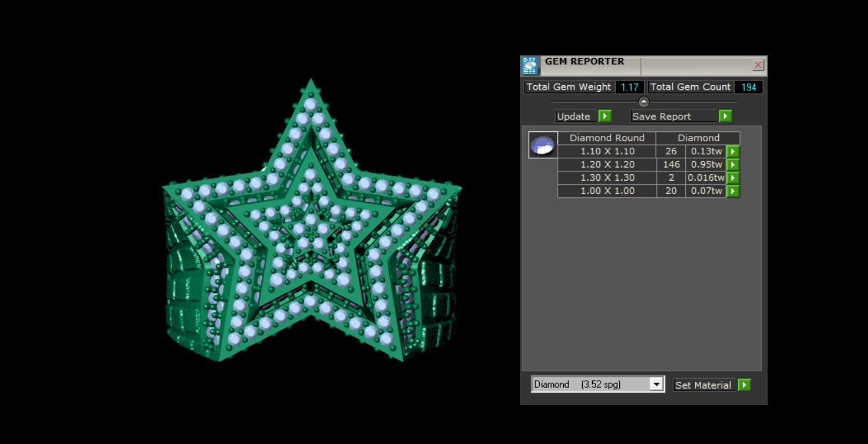This screenshot has width=868, height=444.
Task: Click the green arrow beside Update
Action: tap(605, 116)
